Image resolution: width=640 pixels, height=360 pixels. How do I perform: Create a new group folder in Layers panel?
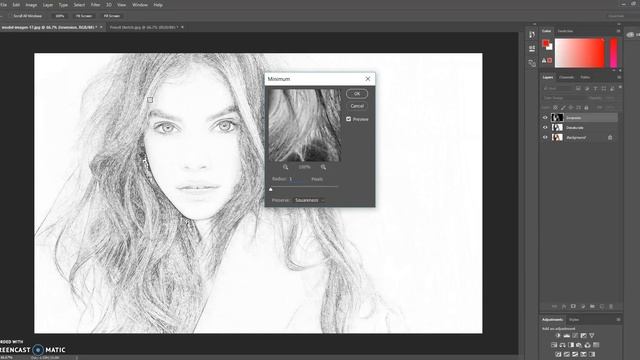592,306
